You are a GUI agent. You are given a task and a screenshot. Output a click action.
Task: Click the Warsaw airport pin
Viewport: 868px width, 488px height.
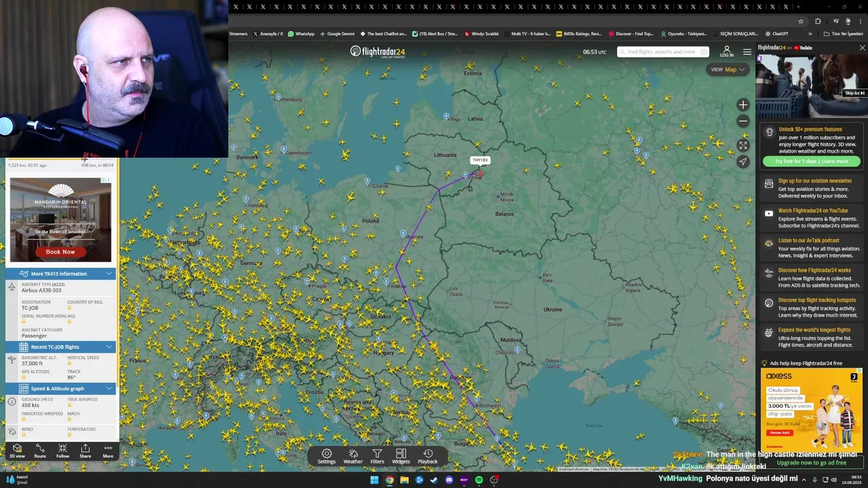pos(403,234)
